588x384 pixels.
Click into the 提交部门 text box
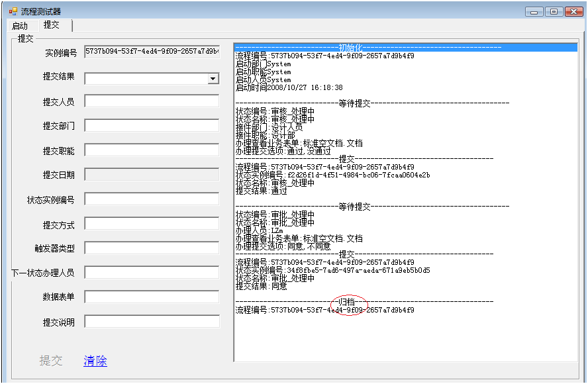click(152, 126)
